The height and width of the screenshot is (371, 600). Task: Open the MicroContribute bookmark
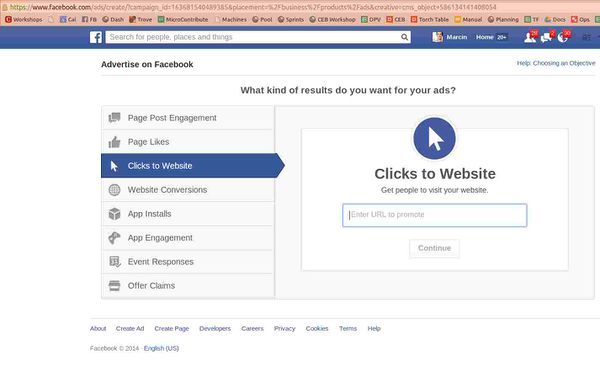pyautogui.click(x=183, y=19)
